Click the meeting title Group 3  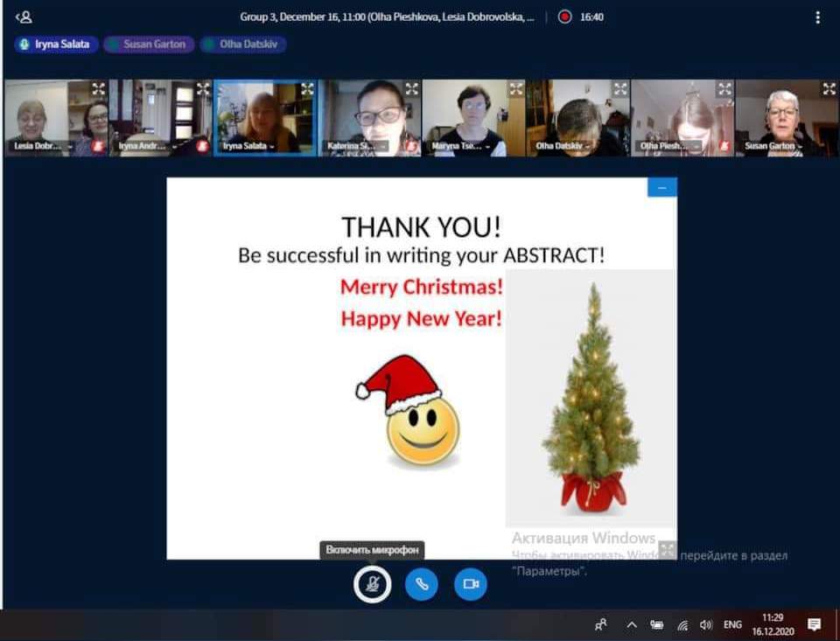(x=387, y=17)
